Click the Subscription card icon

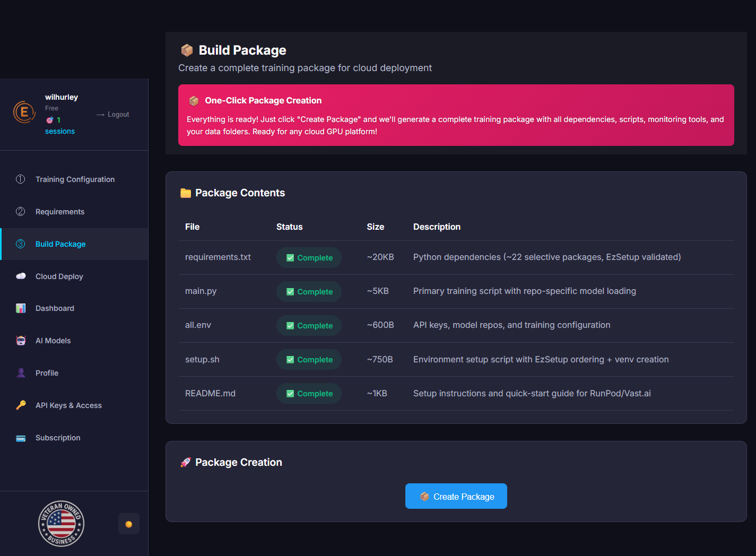pos(21,438)
